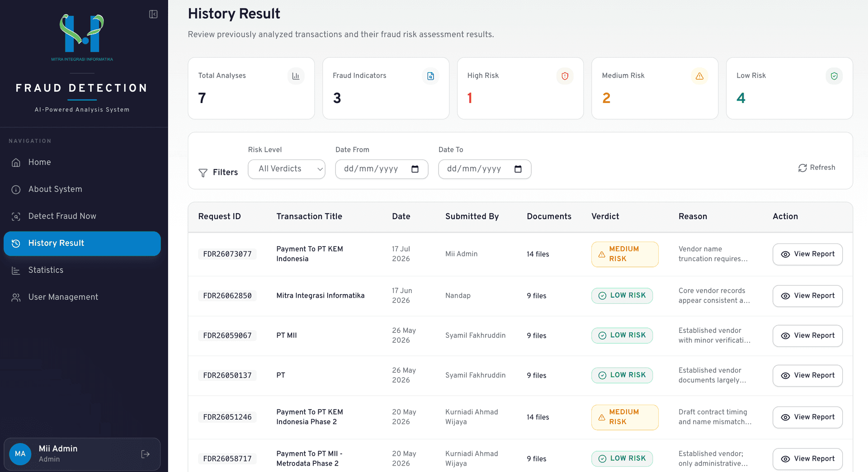This screenshot has width=868, height=472.
Task: Click the Total Analyses chart icon
Action: 296,76
